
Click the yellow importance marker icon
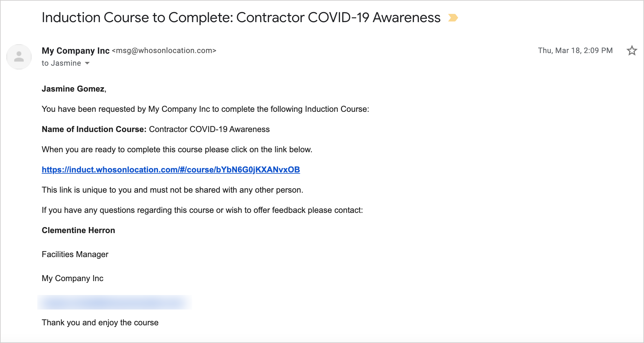(x=453, y=18)
